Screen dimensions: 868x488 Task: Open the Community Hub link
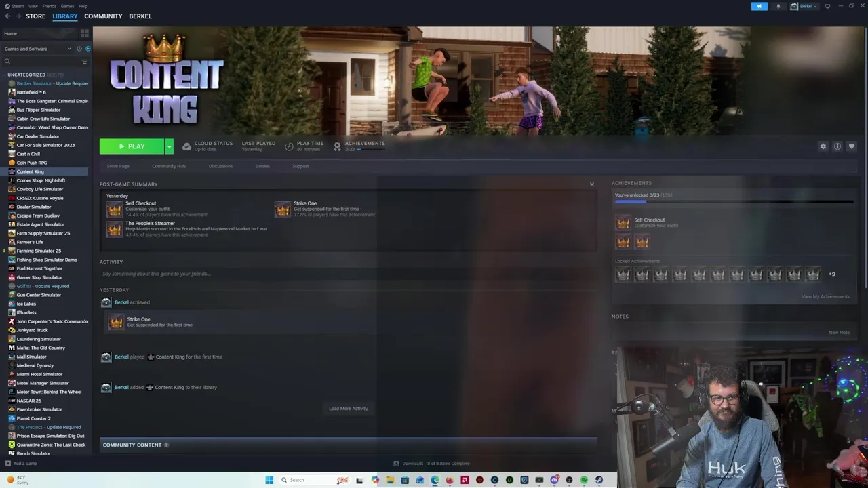click(x=169, y=166)
